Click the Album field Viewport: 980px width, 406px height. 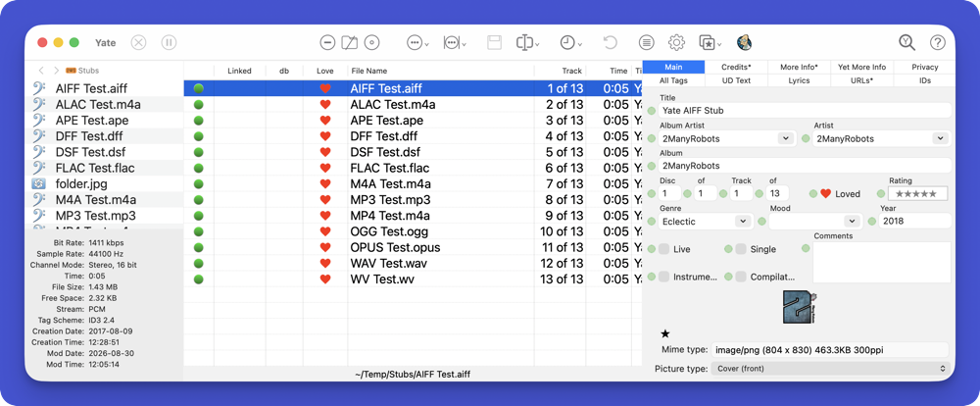click(x=805, y=166)
